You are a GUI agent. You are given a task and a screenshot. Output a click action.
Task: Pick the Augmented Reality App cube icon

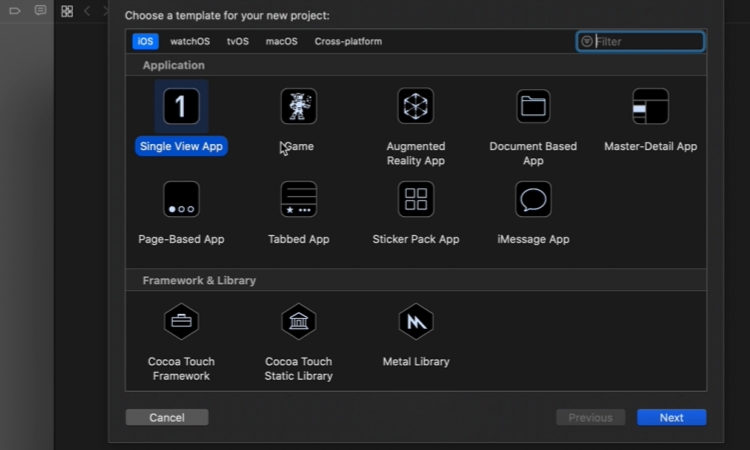click(x=416, y=106)
